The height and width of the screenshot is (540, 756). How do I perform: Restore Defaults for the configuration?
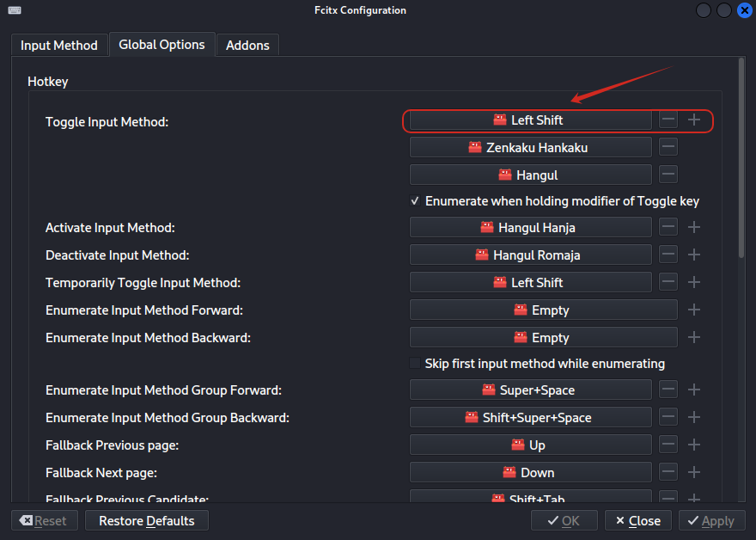147,521
